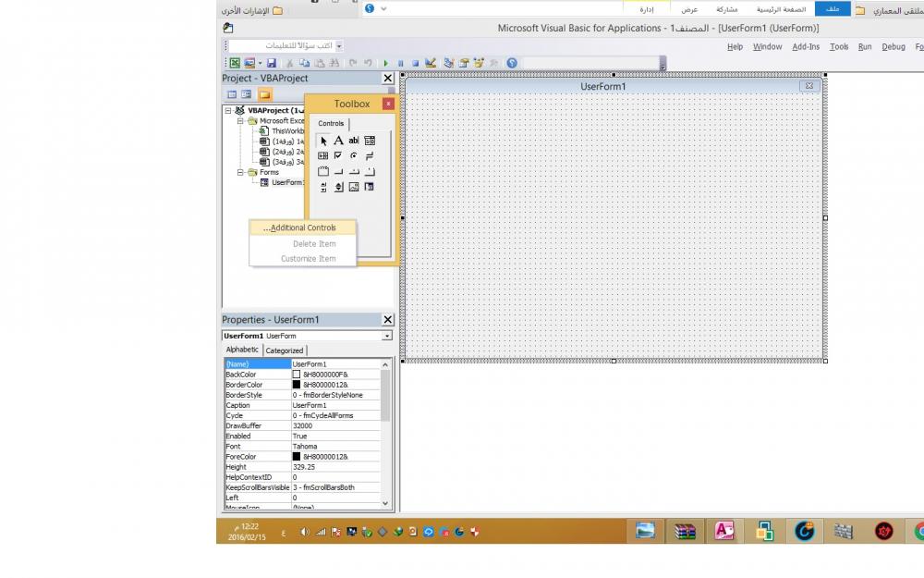Select the OptionButton tool in the Toolbox
This screenshot has width=924, height=578.
click(x=354, y=155)
